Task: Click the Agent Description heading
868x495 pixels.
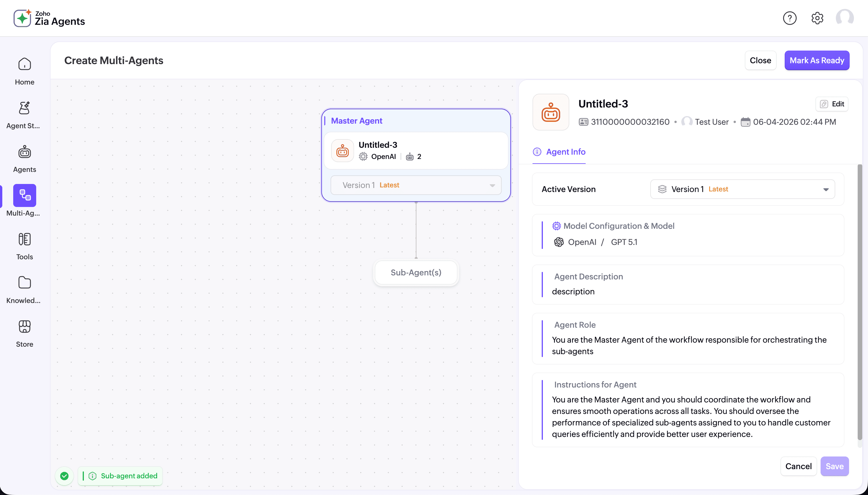Action: point(589,277)
